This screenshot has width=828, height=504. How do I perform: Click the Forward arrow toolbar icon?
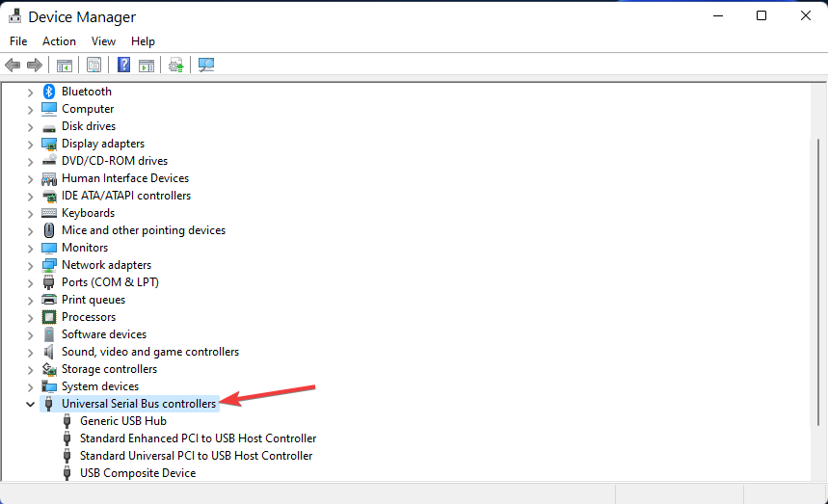(35, 65)
